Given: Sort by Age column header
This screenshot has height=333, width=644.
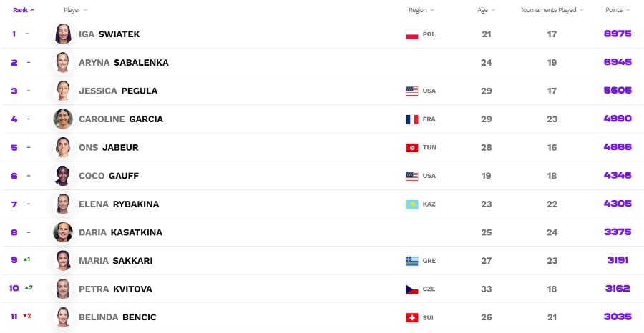Looking at the screenshot, I should 487,10.
